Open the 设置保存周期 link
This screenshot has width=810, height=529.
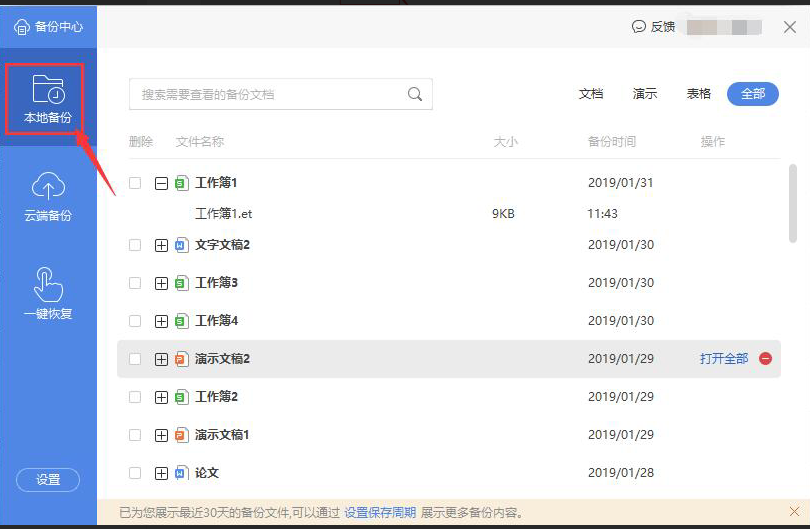[380, 512]
